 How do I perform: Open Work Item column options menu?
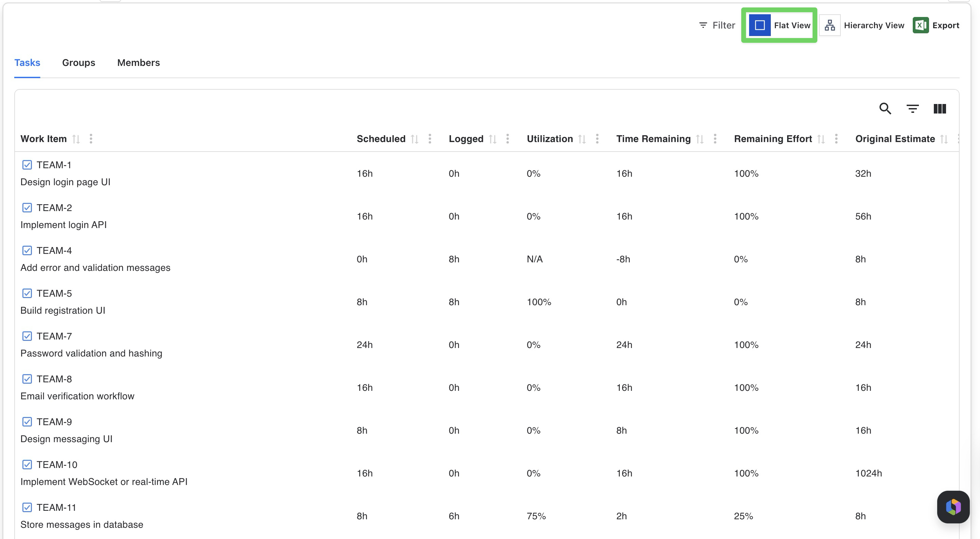point(91,139)
